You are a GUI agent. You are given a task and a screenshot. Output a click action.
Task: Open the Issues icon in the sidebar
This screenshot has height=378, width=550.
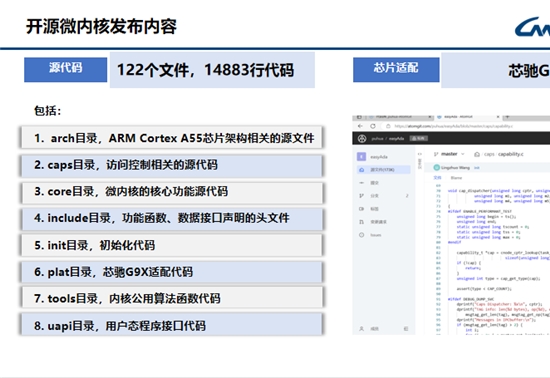pyautogui.click(x=361, y=235)
